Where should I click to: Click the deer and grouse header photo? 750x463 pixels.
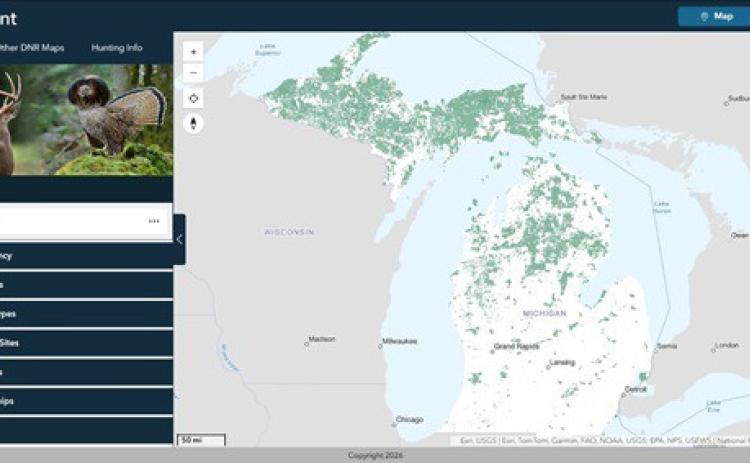(86, 120)
